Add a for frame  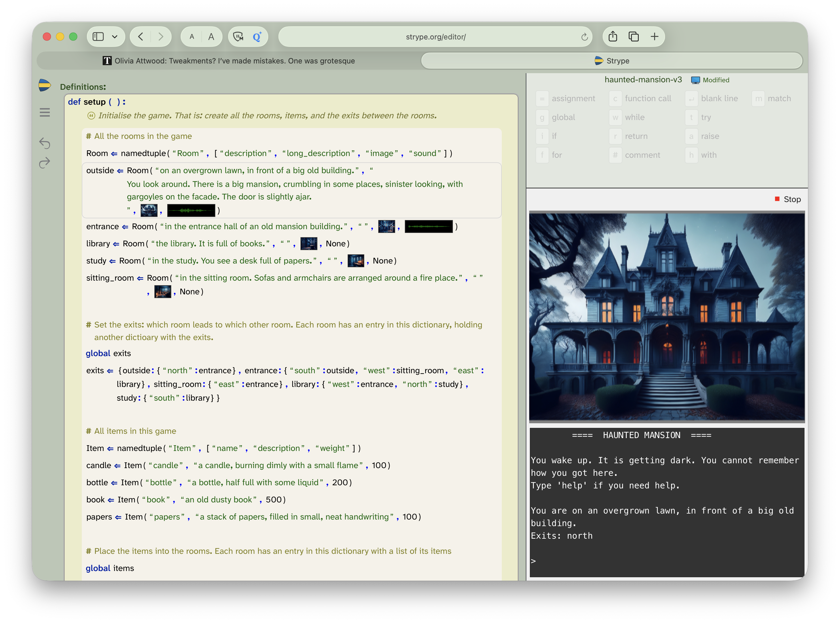[550, 155]
